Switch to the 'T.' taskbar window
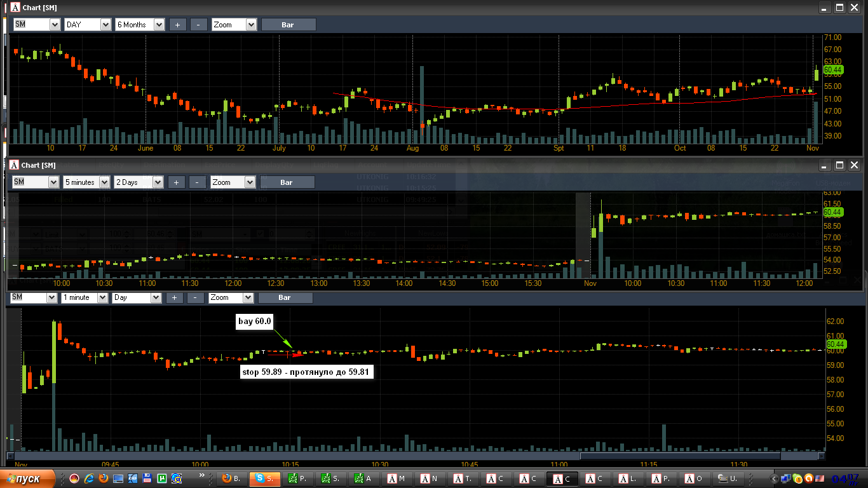The height and width of the screenshot is (488, 868). coord(462,478)
